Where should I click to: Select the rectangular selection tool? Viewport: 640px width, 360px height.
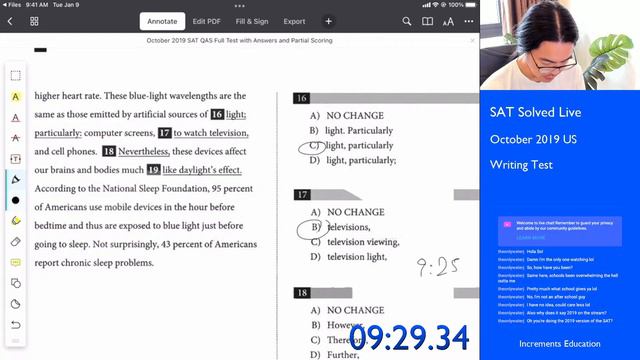16,76
